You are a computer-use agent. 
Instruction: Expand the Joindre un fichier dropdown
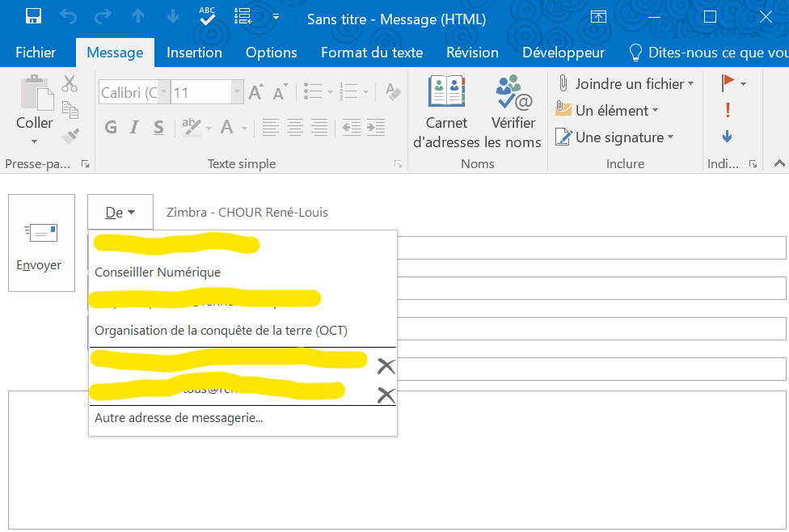690,84
